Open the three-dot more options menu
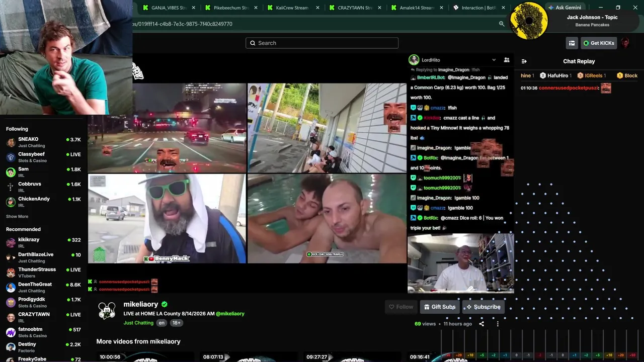Viewport: 644px width, 362px height. click(498, 324)
